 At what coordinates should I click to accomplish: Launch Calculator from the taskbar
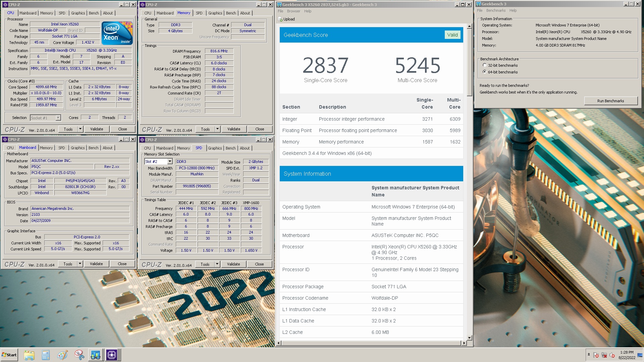click(46, 355)
